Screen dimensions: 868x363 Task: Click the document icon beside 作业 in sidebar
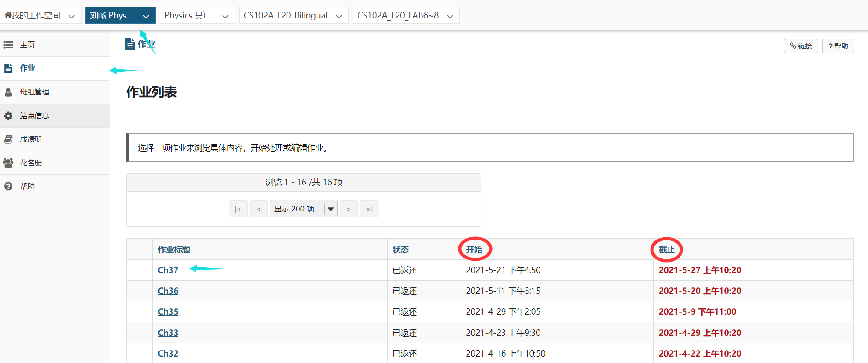8,69
